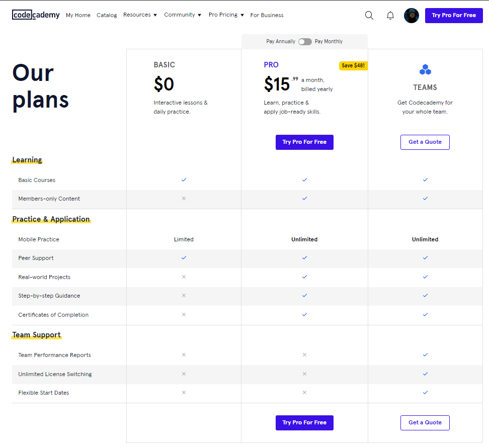Open the notifications bell
Viewport: 489px width, 448px height.
pos(390,16)
